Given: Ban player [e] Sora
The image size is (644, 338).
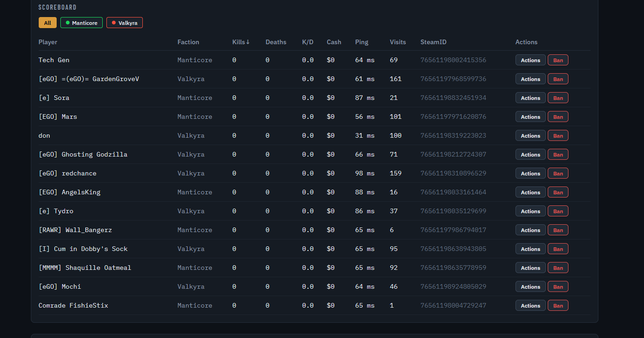Looking at the screenshot, I should point(558,98).
